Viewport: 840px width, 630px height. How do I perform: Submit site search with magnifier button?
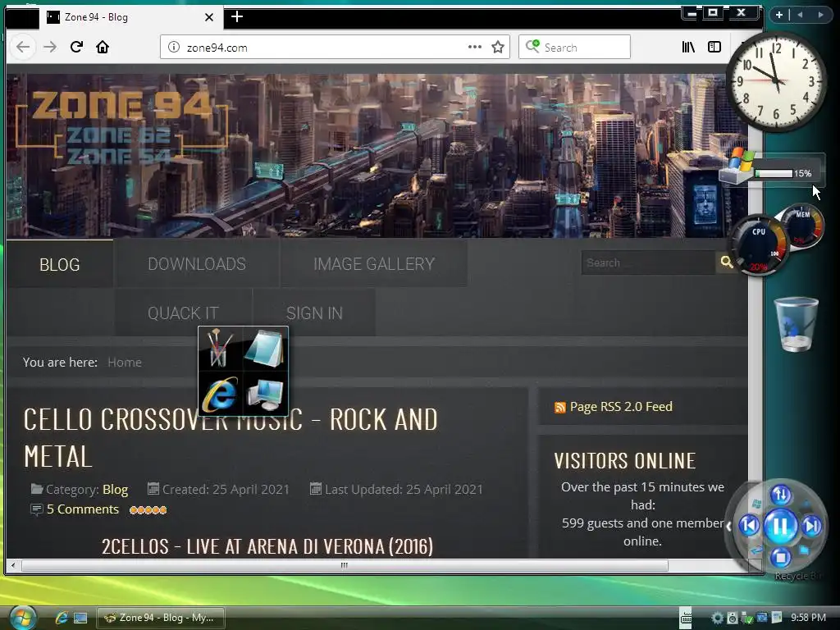pyautogui.click(x=727, y=262)
